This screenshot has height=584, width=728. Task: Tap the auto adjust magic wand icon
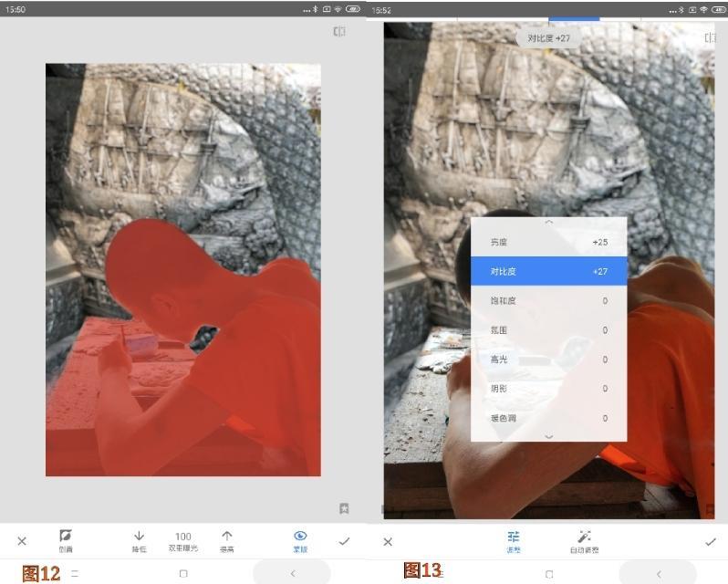coord(584,542)
